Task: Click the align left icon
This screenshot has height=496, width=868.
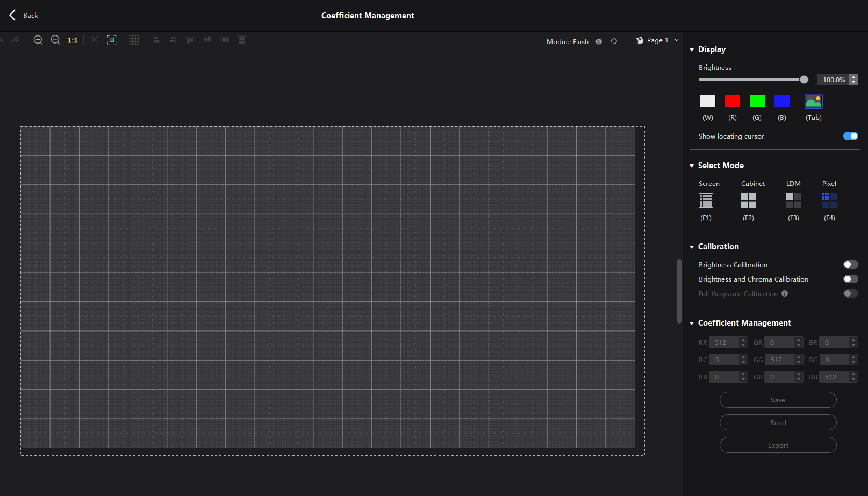Action: (x=156, y=40)
